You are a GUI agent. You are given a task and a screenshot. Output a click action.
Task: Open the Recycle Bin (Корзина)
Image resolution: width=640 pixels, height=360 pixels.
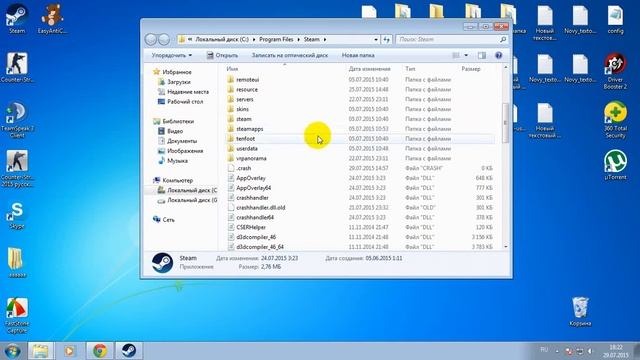coord(580,311)
